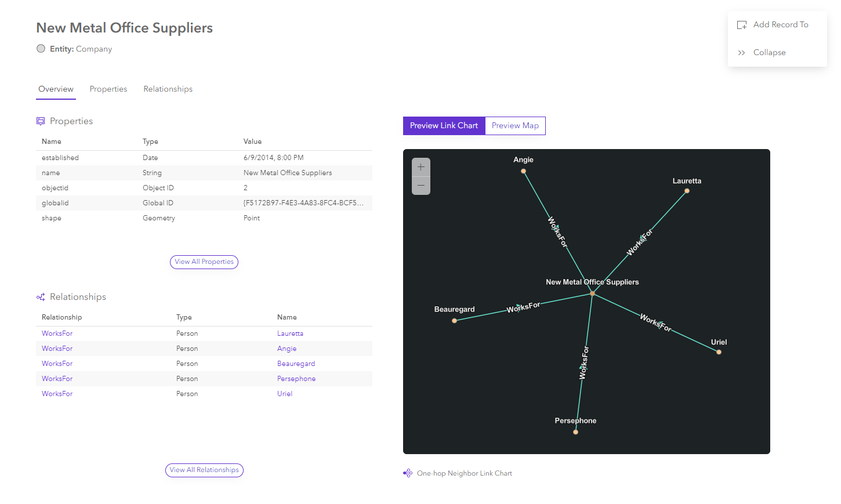Activate the Preview Link Chart view
This screenshot has height=504, width=841.
(x=444, y=125)
